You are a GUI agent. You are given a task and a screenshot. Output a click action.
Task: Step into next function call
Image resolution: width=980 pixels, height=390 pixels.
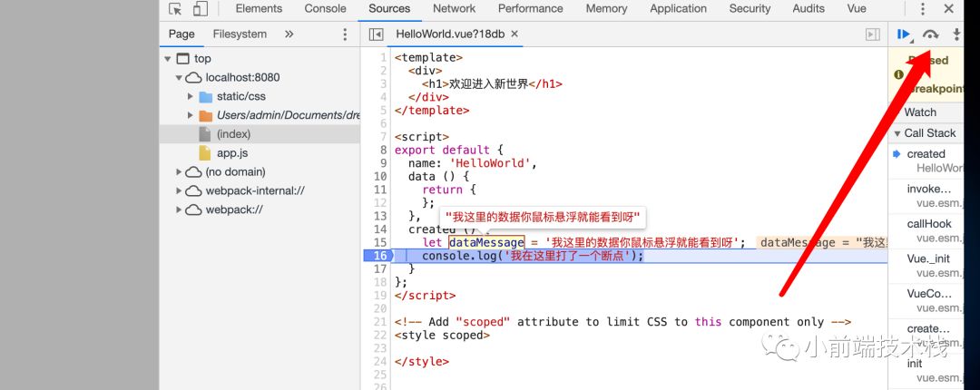(x=955, y=34)
